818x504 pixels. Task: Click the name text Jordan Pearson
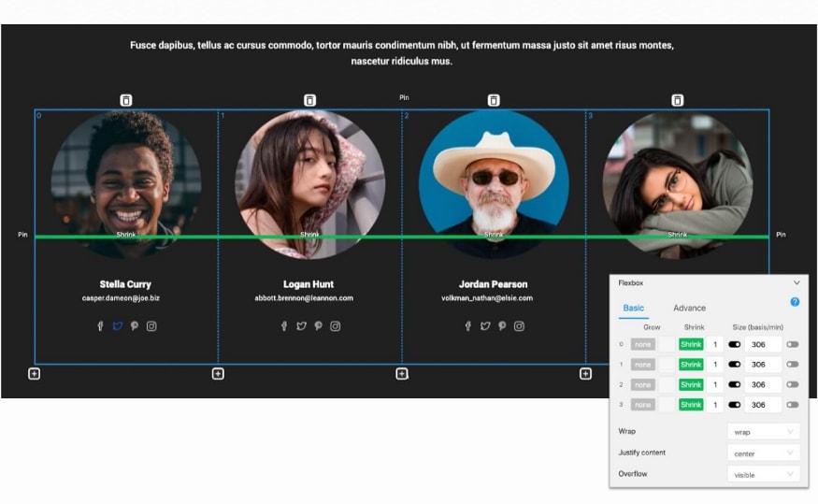(493, 284)
